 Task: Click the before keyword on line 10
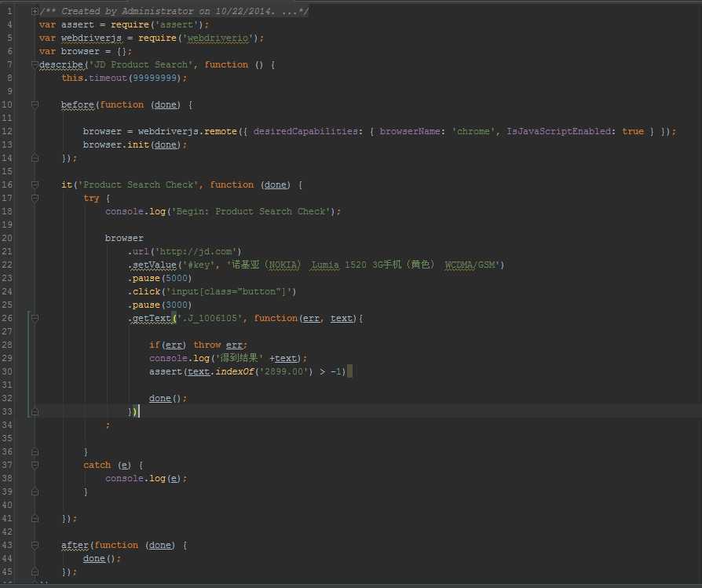(x=78, y=104)
